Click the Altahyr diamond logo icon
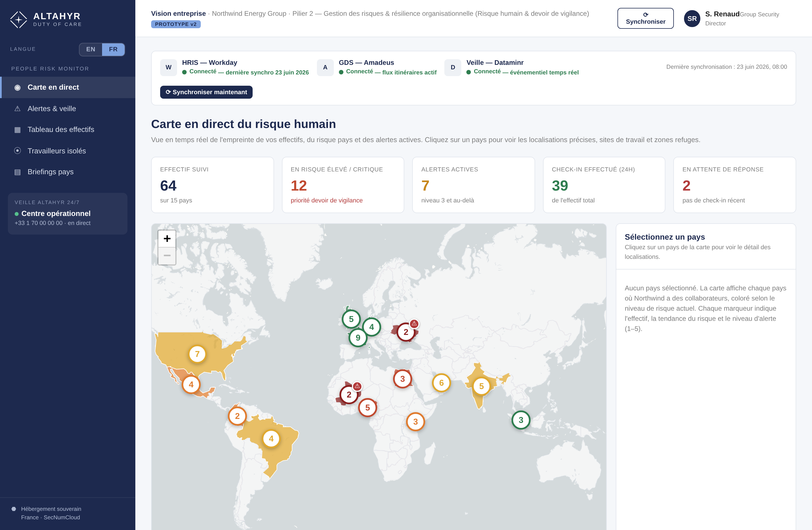This screenshot has height=530, width=812. tap(18, 19)
